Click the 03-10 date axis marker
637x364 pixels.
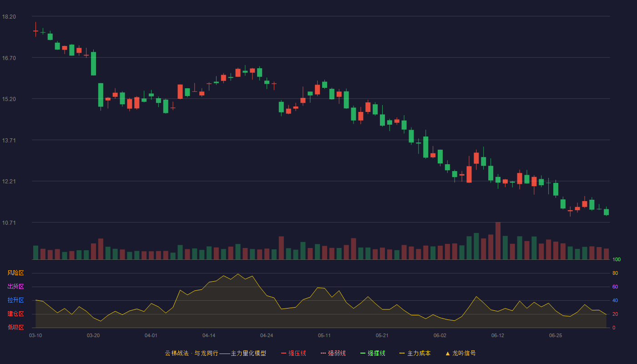pos(35,335)
